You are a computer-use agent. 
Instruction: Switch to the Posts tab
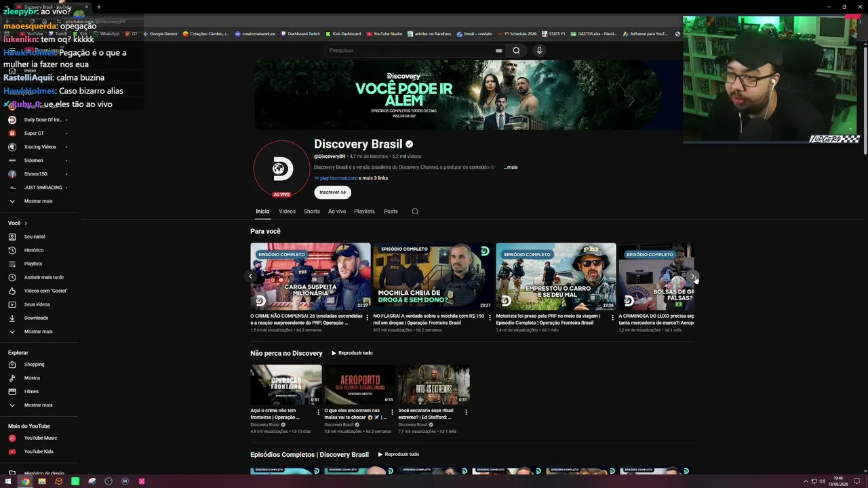click(391, 211)
